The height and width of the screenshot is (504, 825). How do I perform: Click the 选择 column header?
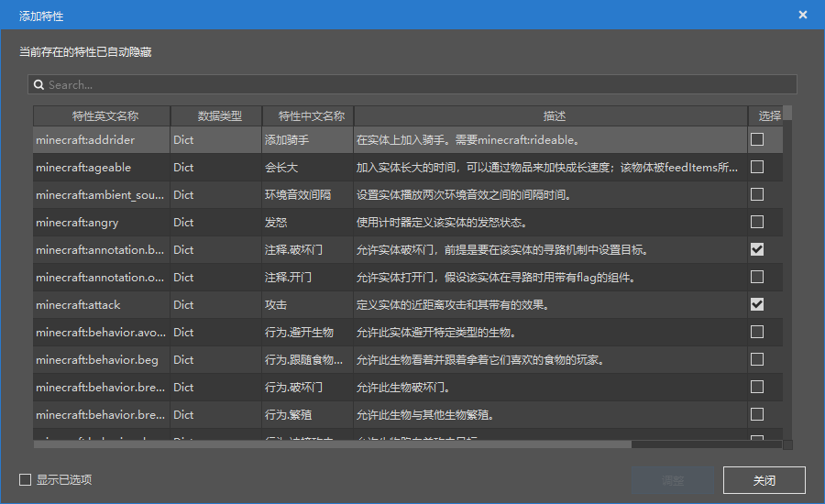pos(766,115)
